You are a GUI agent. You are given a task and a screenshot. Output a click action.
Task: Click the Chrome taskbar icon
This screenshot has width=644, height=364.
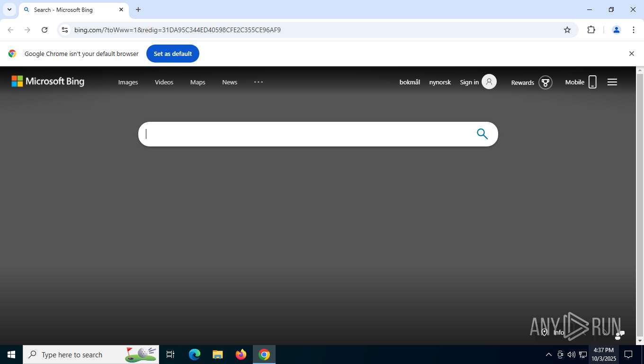264,355
